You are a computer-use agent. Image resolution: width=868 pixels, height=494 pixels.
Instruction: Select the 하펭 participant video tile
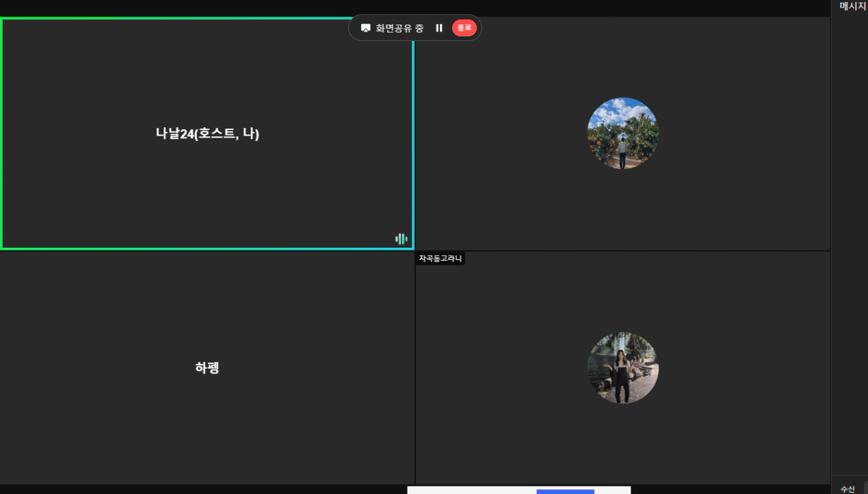207,424
